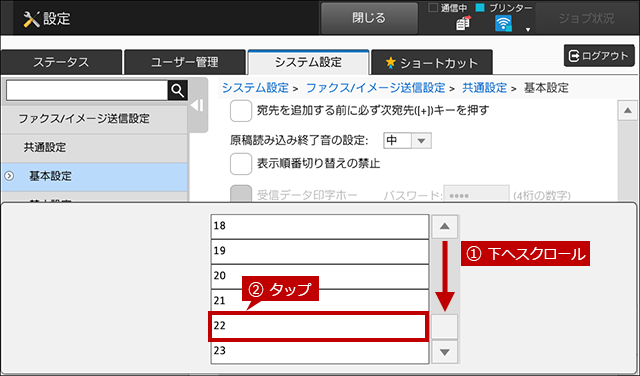Click the circled arrow beside 基本設定
The image size is (640, 376).
click(x=9, y=176)
